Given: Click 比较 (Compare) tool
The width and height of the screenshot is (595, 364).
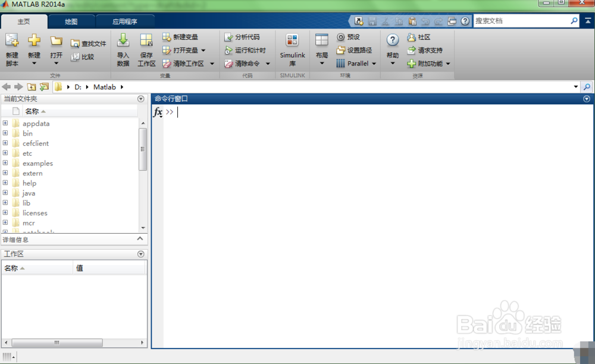Looking at the screenshot, I should (82, 57).
